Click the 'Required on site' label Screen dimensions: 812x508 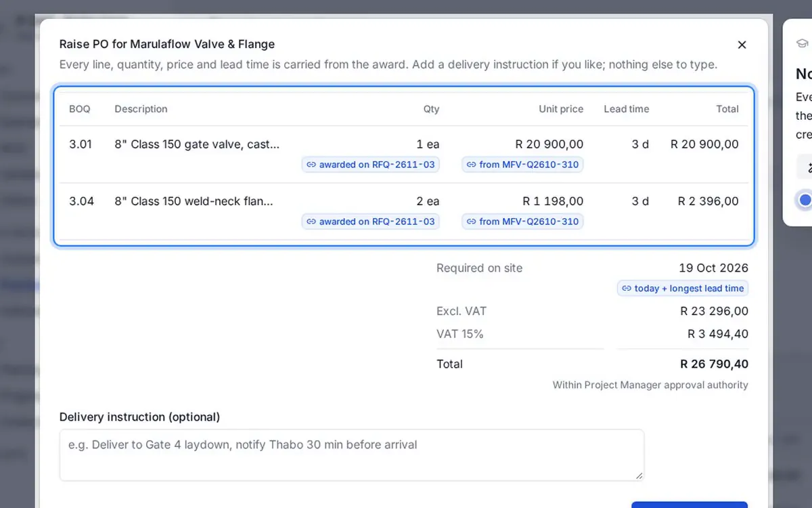[x=480, y=268]
